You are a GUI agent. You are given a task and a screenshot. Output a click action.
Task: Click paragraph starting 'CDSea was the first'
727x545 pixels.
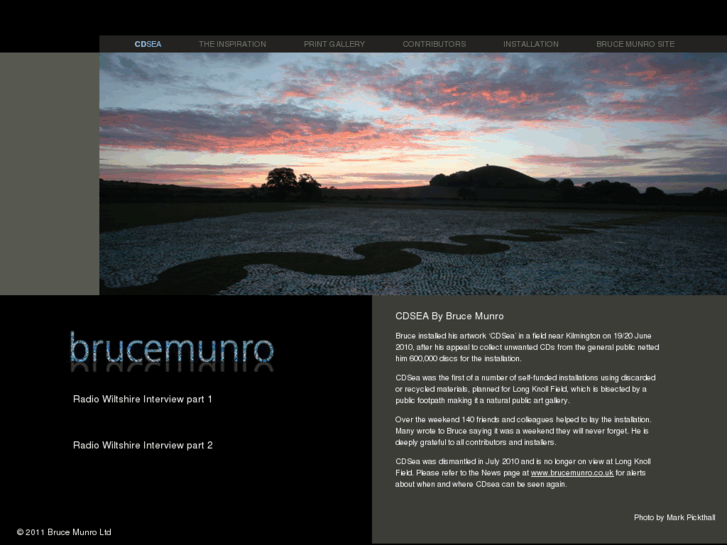click(525, 389)
